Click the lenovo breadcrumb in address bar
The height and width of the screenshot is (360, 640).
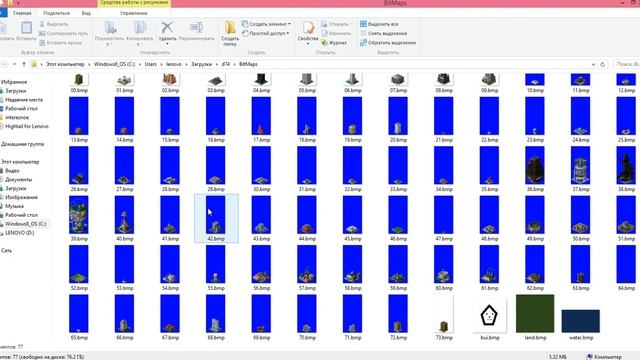click(x=174, y=64)
